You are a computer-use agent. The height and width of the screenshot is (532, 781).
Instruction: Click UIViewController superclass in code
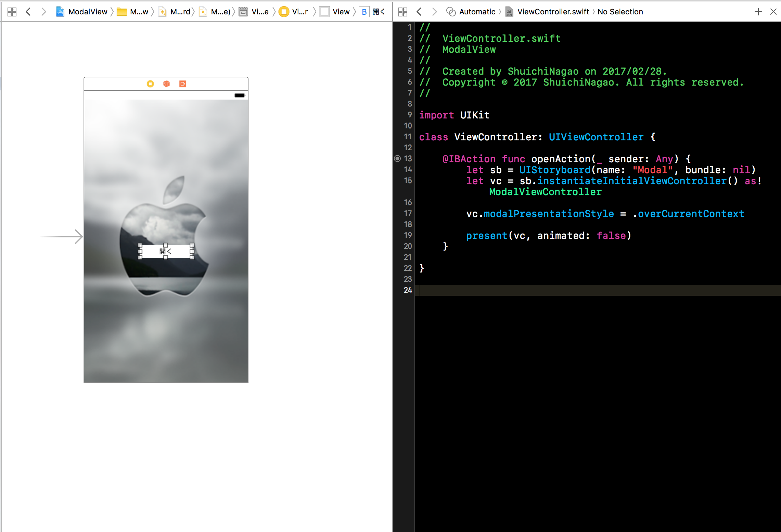tap(596, 137)
